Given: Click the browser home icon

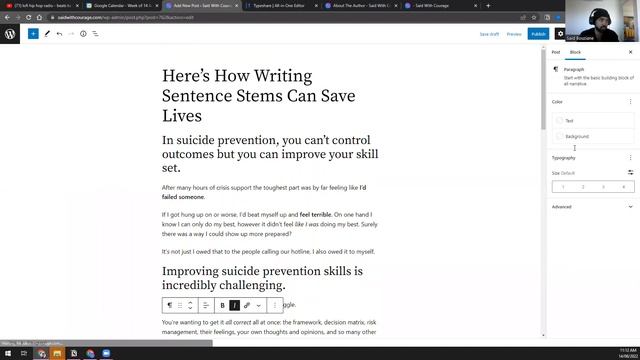Looking at the screenshot, I should 39,18.
